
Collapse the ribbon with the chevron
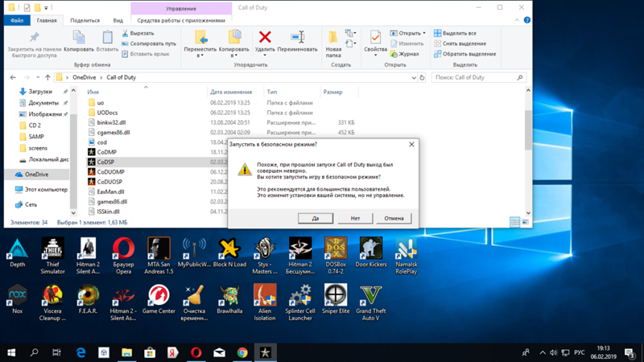(517, 20)
